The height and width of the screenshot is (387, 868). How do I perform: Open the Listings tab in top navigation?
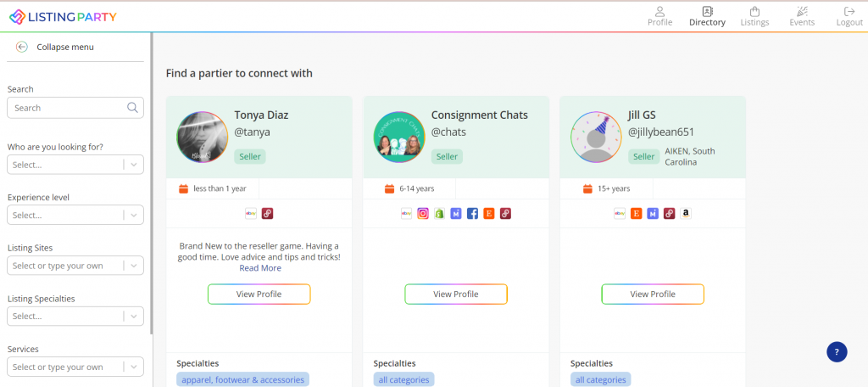[754, 16]
